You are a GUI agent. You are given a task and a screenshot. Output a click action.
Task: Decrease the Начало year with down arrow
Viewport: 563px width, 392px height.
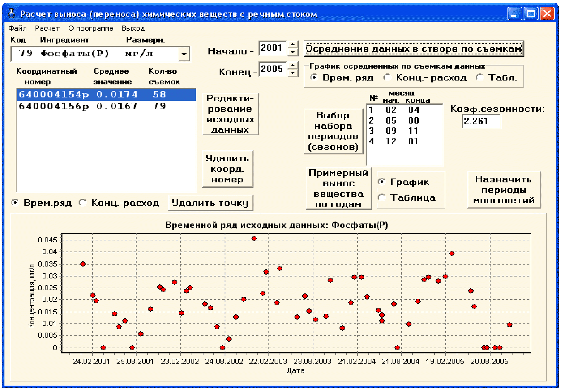point(293,52)
